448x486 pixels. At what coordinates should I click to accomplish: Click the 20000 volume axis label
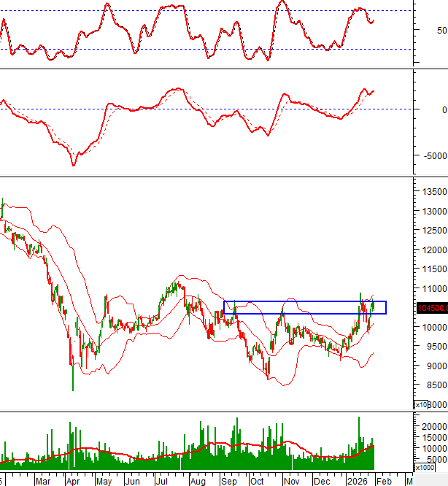pyautogui.click(x=433, y=425)
